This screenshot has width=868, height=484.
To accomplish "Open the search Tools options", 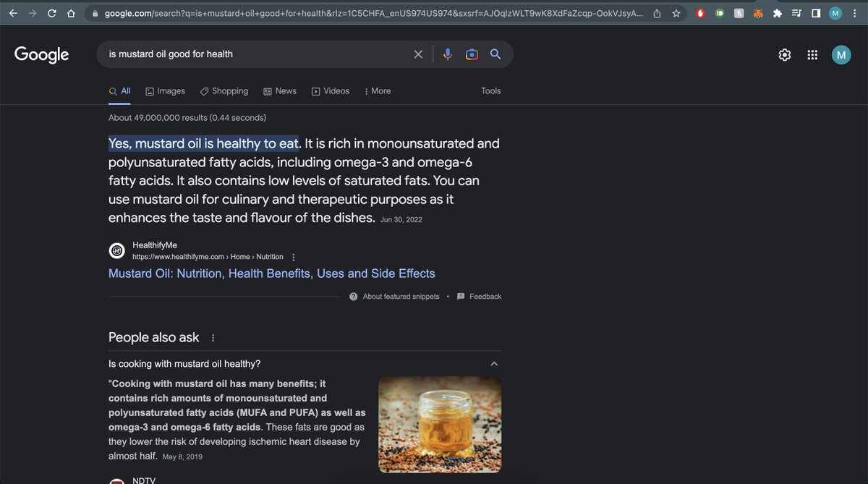I will [x=491, y=91].
